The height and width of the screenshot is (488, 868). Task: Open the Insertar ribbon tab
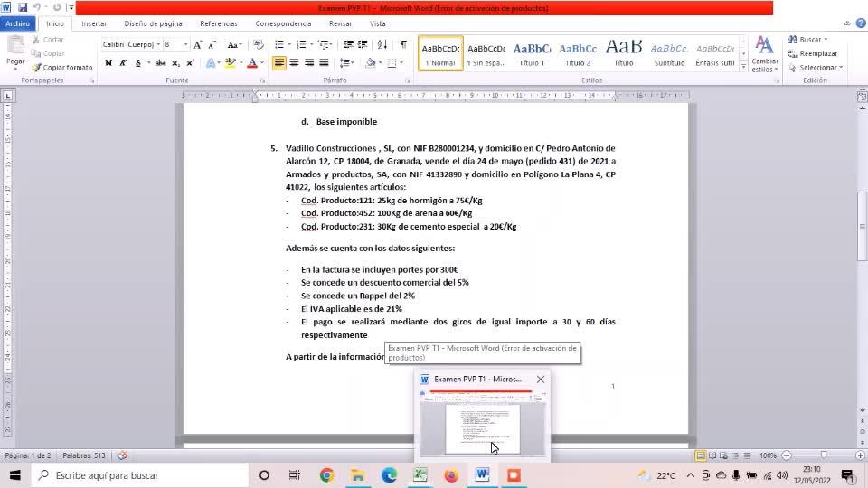point(94,23)
